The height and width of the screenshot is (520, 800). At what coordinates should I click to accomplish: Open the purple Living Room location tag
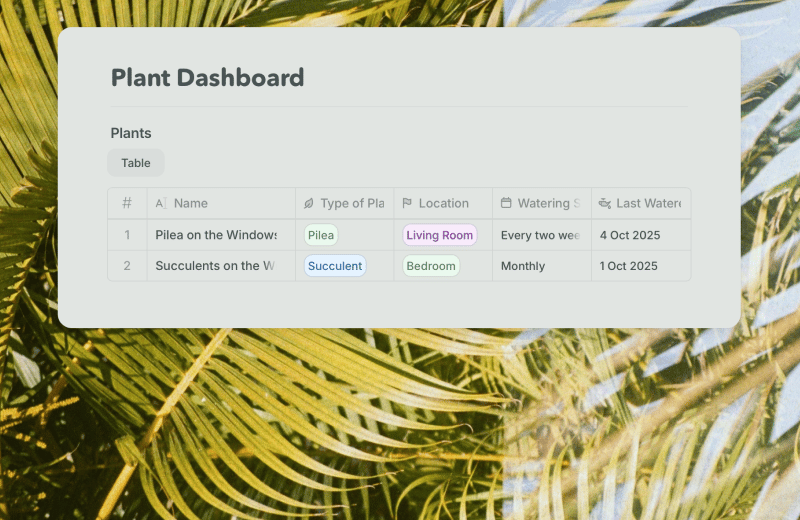pyautogui.click(x=439, y=235)
